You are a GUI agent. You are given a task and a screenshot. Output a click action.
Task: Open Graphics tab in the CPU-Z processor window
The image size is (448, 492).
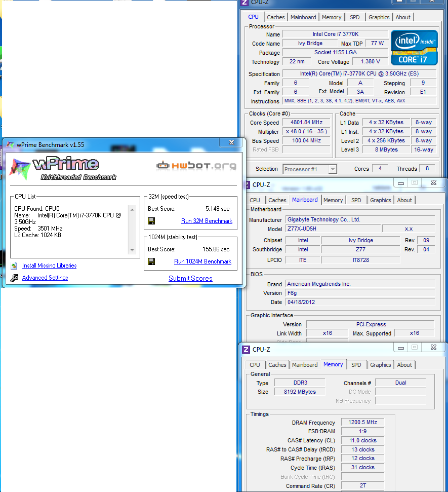379,17
